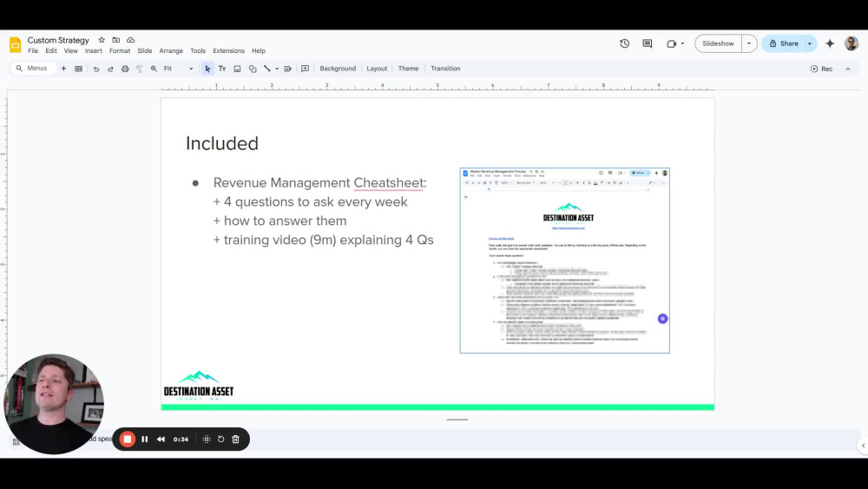This screenshot has height=489, width=868.
Task: Click the Layout button
Action: pyautogui.click(x=377, y=69)
